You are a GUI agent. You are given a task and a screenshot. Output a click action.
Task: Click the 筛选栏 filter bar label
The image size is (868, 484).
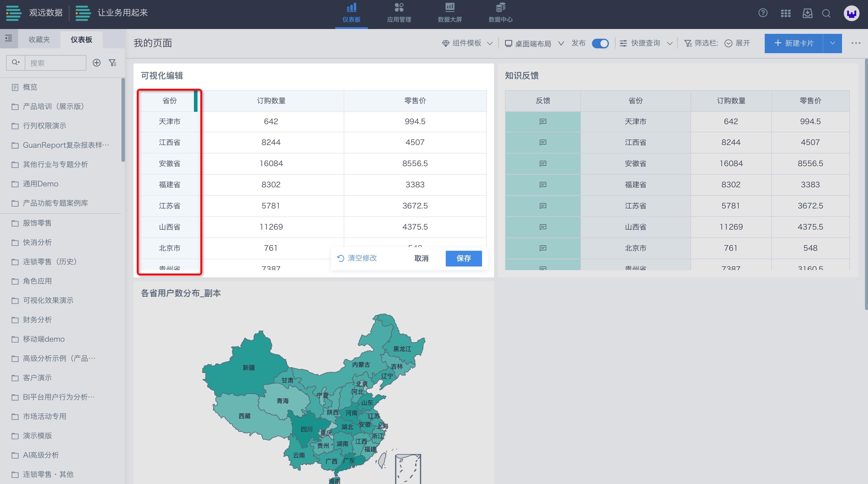point(701,43)
